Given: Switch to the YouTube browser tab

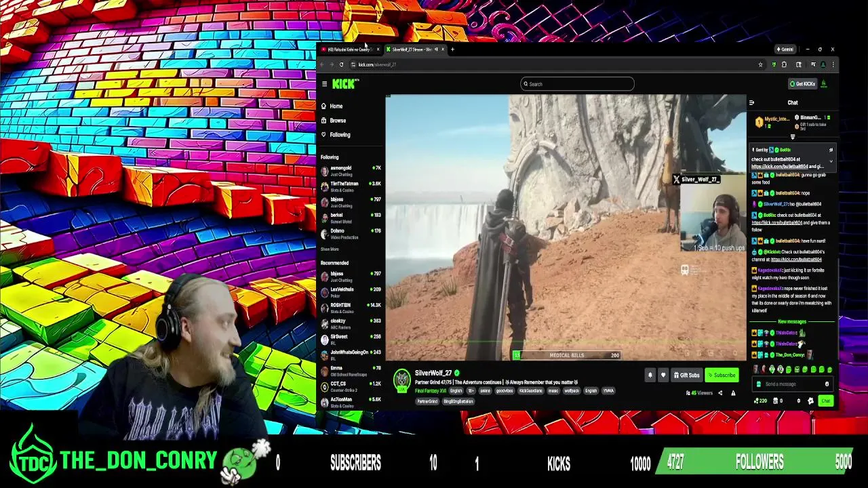Looking at the screenshot, I should coord(349,49).
